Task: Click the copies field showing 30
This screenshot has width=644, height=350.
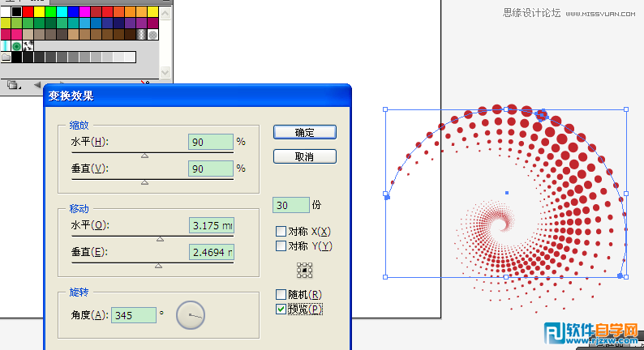Action: [x=291, y=205]
